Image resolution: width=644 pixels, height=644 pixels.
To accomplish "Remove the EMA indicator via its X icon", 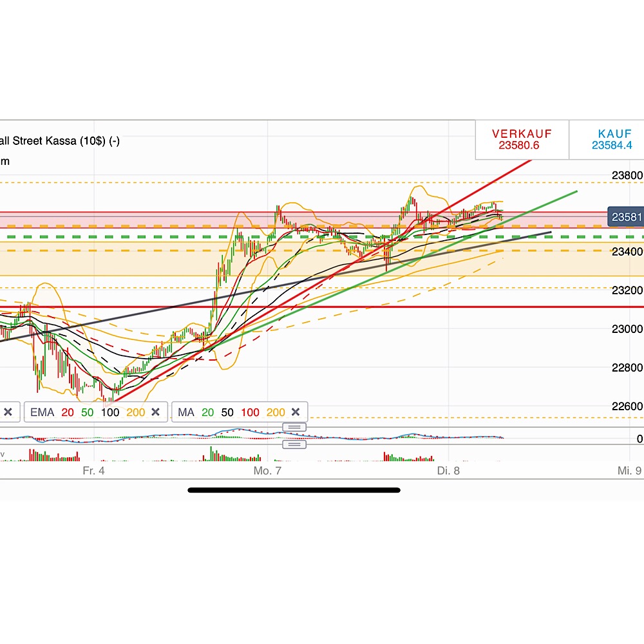I will (156, 412).
